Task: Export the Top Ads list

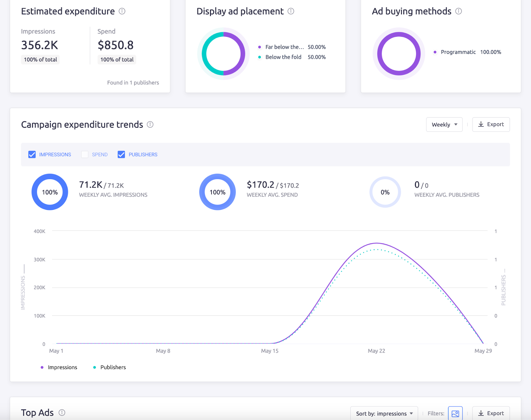Action: point(491,413)
